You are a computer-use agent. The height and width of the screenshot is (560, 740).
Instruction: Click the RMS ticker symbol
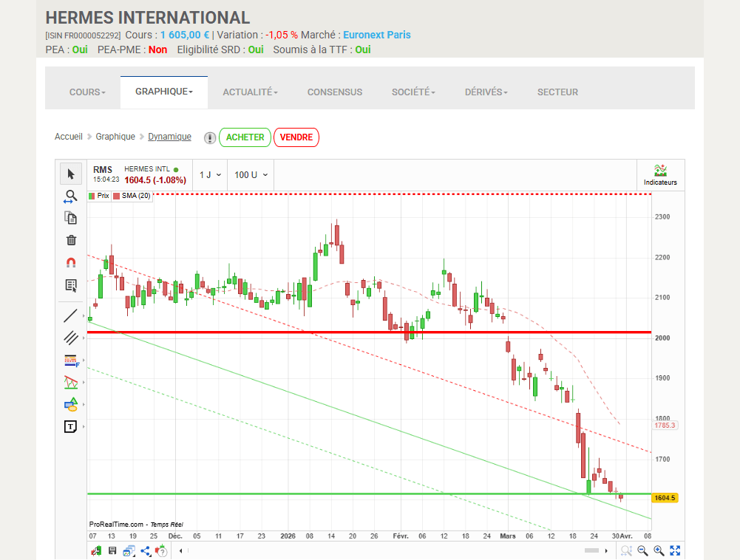103,169
